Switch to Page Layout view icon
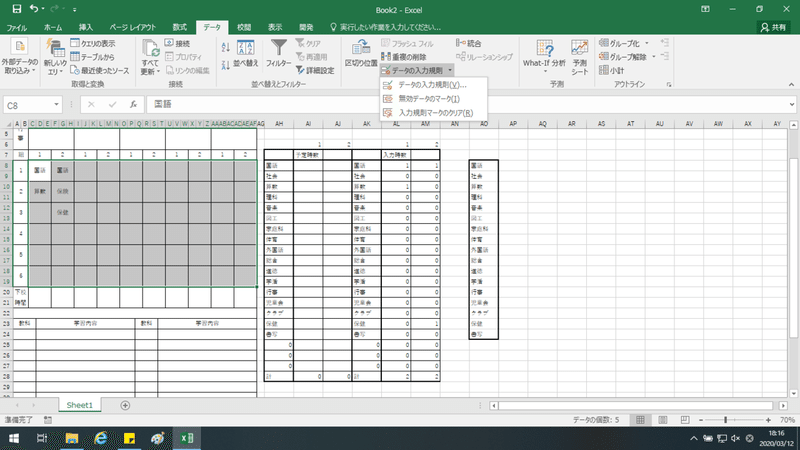Screen dimensions: 800x450 click(x=663, y=420)
